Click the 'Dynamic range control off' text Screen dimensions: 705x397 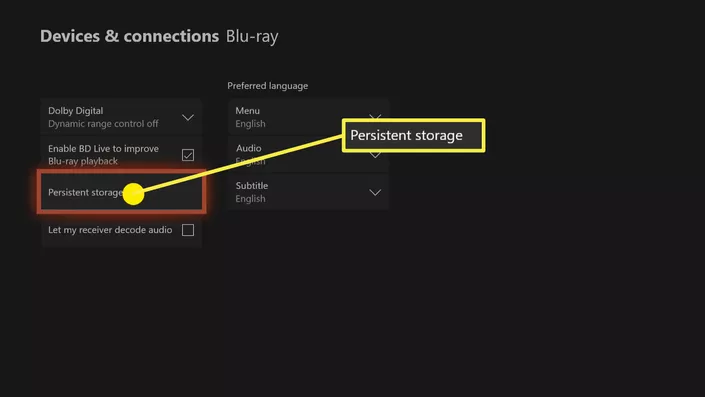click(103, 124)
